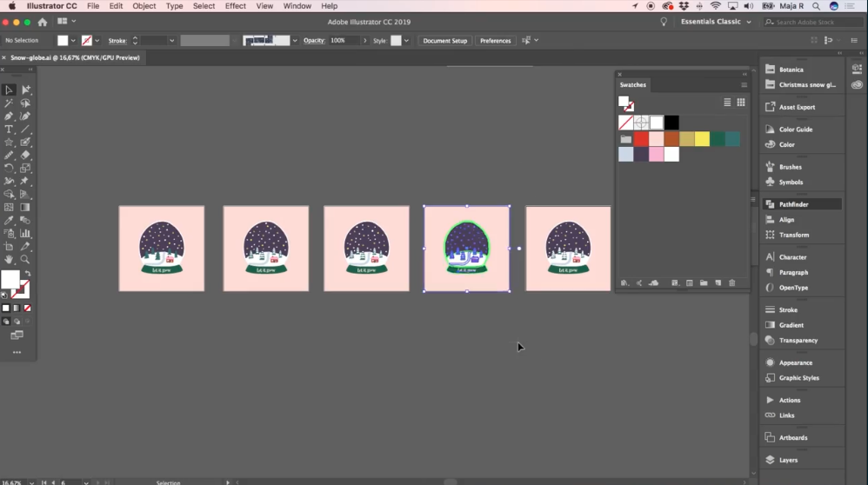The image size is (868, 485).
Task: Switch Swatches panel to thumbnail view
Action: [741, 103]
